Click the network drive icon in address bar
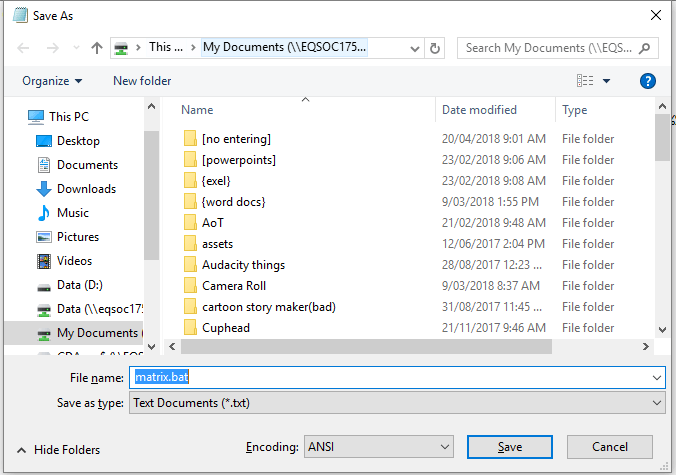676x475 pixels. pos(121,48)
